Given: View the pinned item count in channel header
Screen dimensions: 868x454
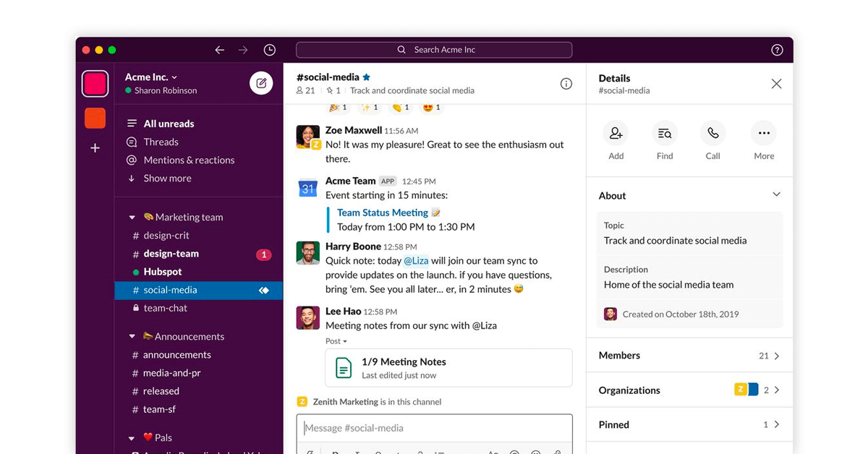Looking at the screenshot, I should [333, 91].
